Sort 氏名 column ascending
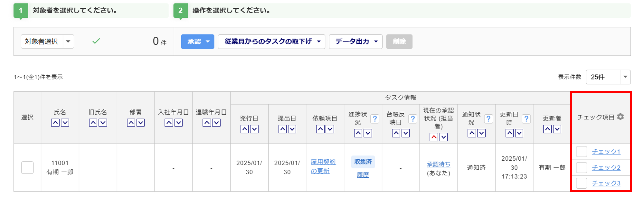 click(x=55, y=123)
